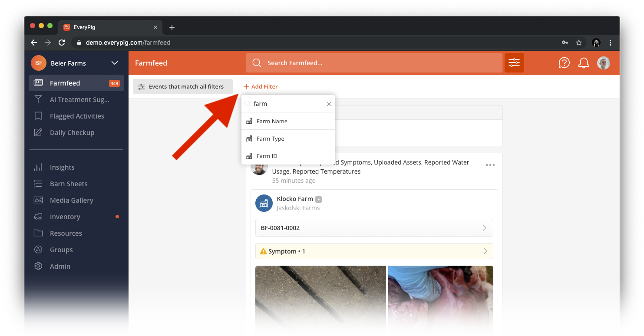This screenshot has height=336, width=644.
Task: Expand the Beier Farms company switcher
Action: coord(115,63)
